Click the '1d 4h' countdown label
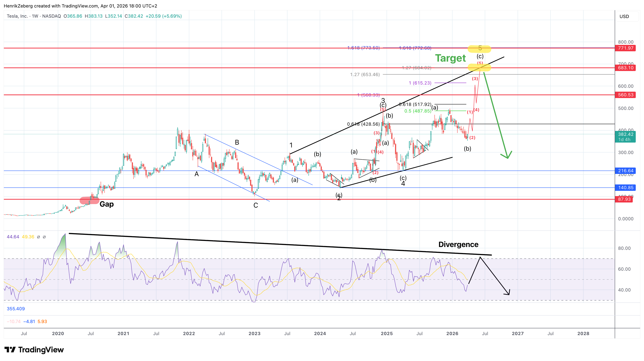Screen dimensions: 644x361 coord(624,140)
